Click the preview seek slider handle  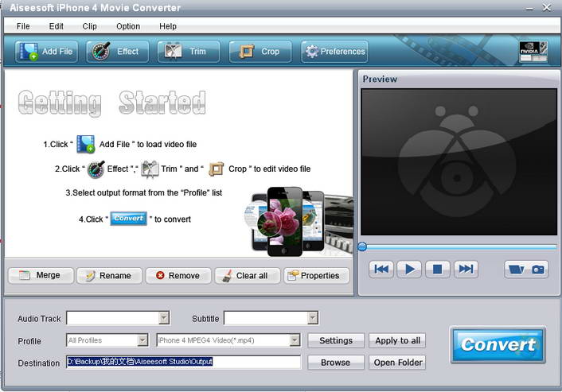point(362,246)
